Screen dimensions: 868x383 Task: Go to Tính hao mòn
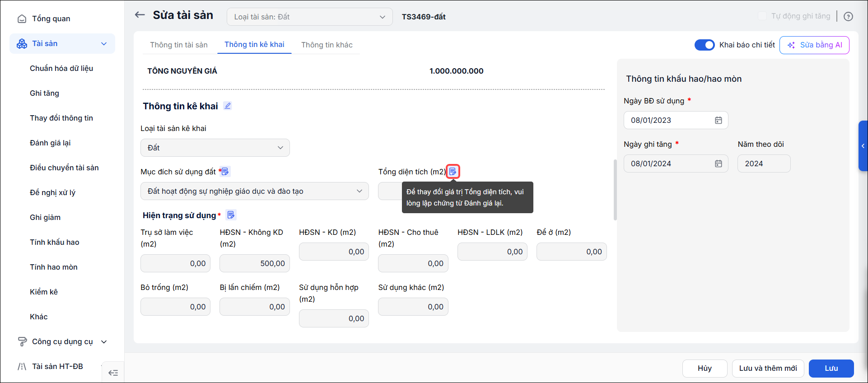[54, 267]
